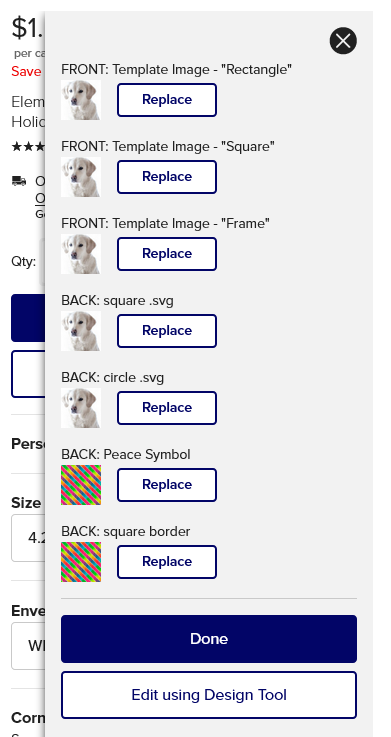Click the Done button
The image size is (391, 737).
coord(209,639)
